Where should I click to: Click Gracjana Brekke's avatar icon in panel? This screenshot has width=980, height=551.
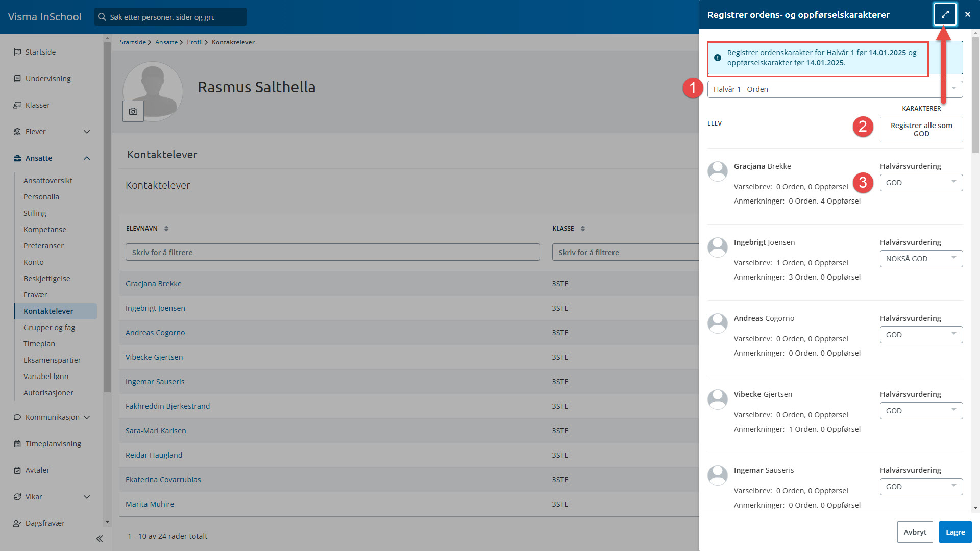tap(718, 171)
